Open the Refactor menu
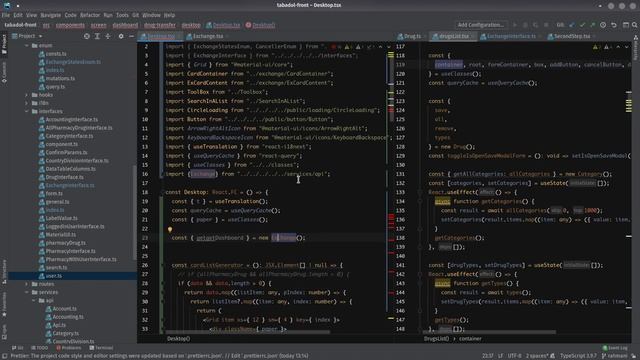The height and width of the screenshot is (360, 640). click(x=90, y=15)
